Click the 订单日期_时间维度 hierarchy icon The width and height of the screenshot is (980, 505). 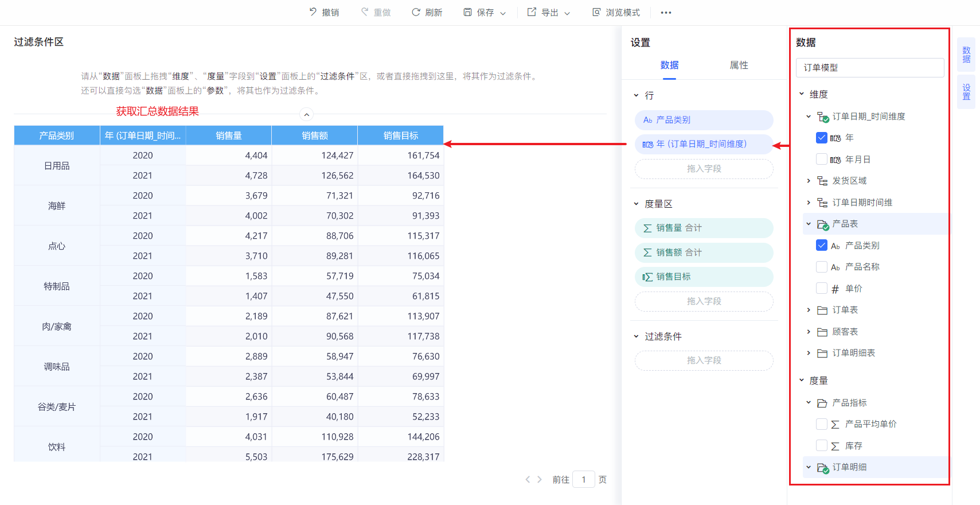pos(823,117)
